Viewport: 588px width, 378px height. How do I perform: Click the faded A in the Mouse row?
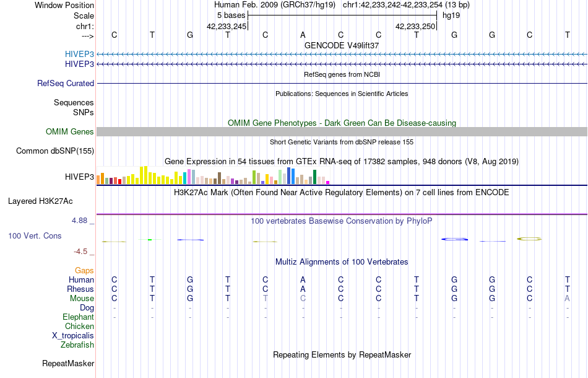[568, 299]
